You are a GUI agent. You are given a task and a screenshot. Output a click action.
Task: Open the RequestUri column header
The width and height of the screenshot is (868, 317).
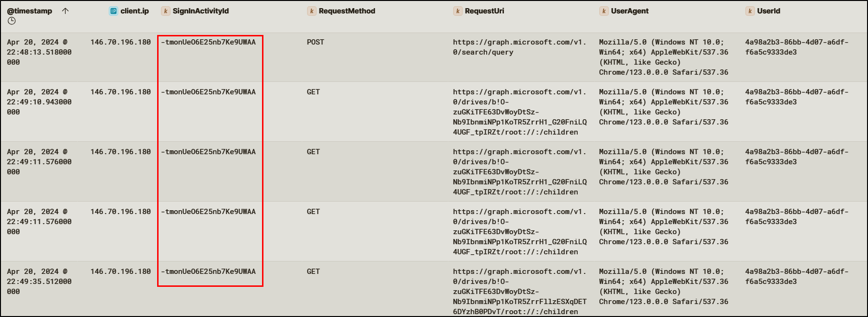click(x=484, y=11)
